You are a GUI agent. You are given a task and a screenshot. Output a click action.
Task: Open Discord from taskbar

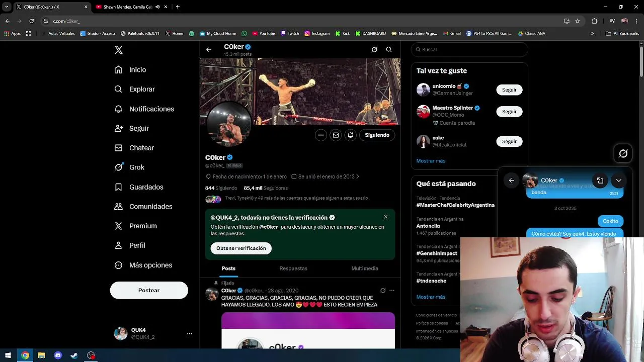coord(58,355)
